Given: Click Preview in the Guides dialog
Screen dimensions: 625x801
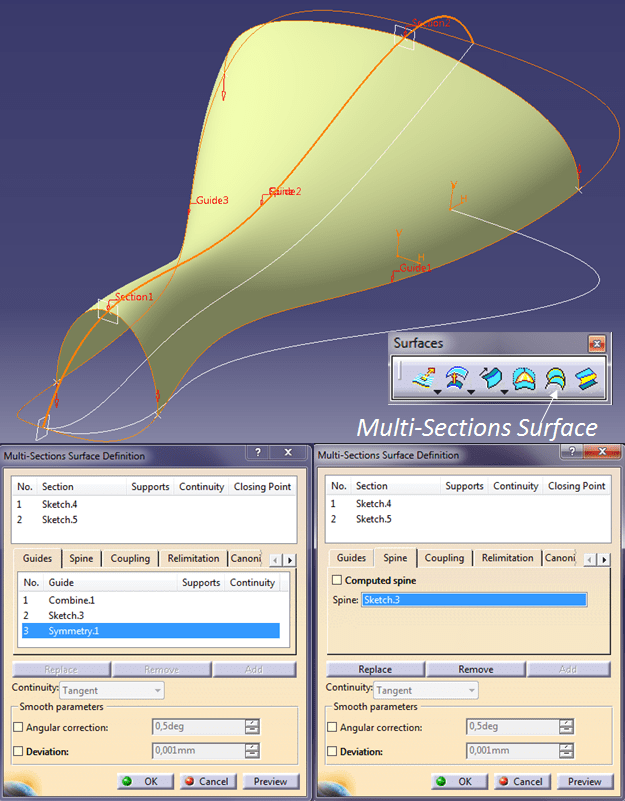Looking at the screenshot, I should tap(270, 781).
